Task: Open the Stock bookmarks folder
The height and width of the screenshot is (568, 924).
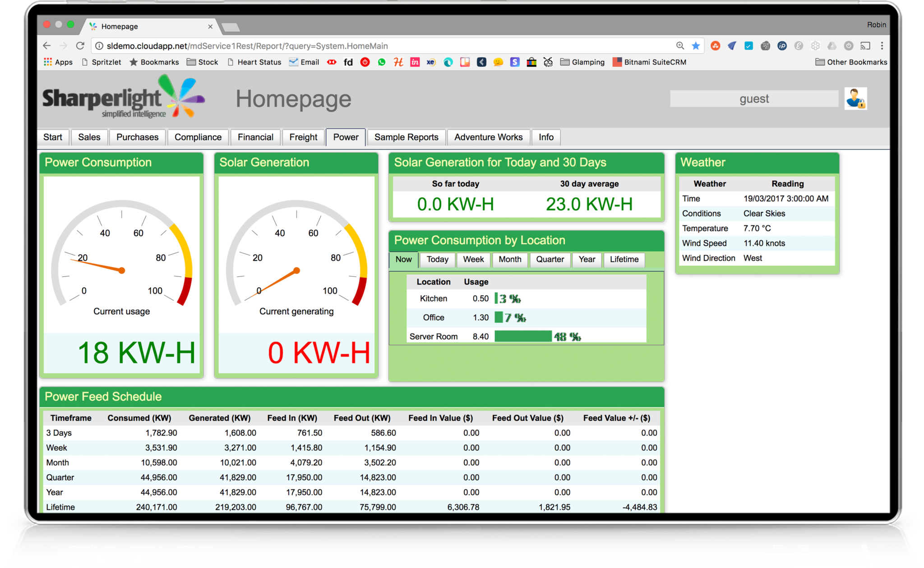Action: [x=203, y=62]
